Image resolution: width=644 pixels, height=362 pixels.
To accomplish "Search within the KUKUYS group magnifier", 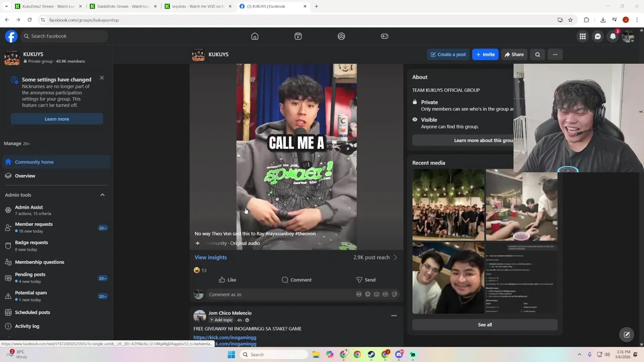I will click(537, 54).
